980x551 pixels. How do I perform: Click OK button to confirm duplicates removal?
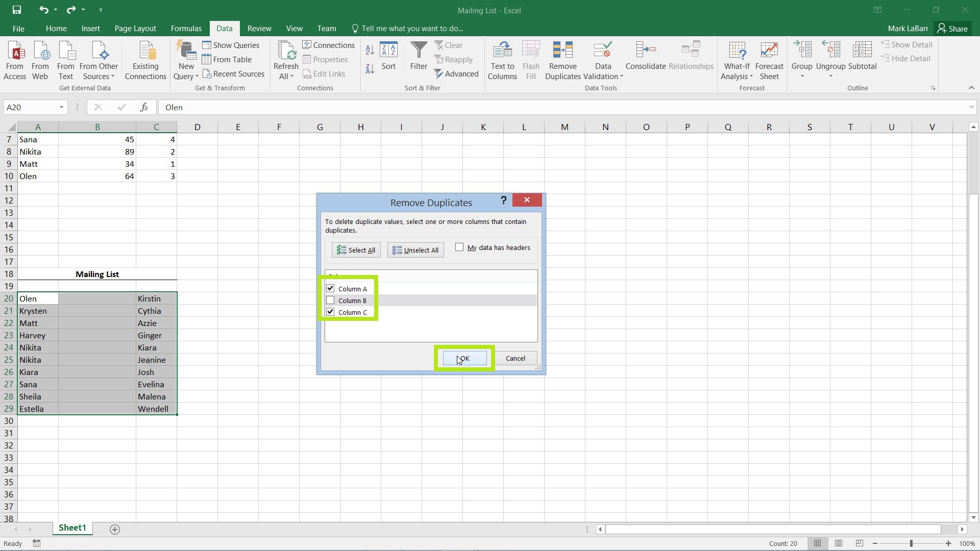pyautogui.click(x=463, y=358)
